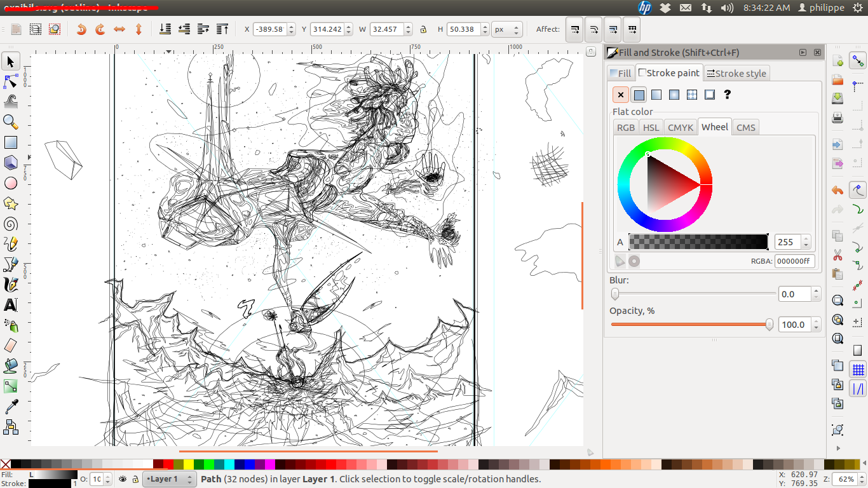Toggle the current layer lock icon
Image resolution: width=868 pixels, height=488 pixels.
[x=135, y=478]
